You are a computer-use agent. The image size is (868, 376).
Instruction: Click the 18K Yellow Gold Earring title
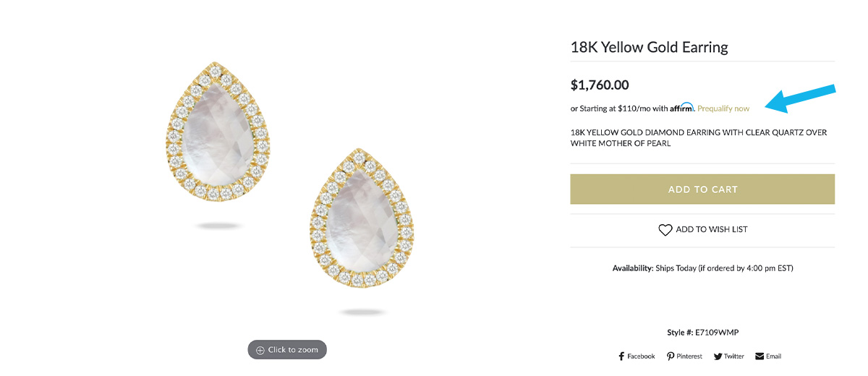tap(649, 48)
